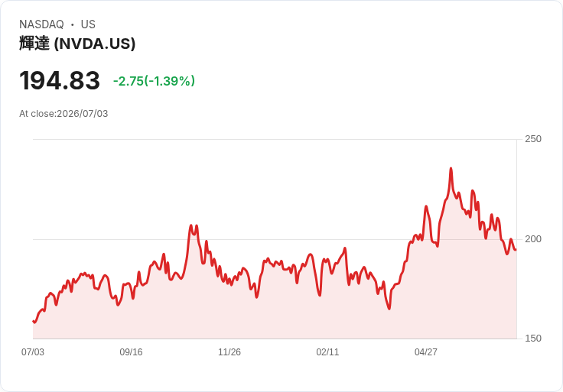563x392 pixels.
Task: Click the NVDA.US stock title
Action: (x=77, y=44)
